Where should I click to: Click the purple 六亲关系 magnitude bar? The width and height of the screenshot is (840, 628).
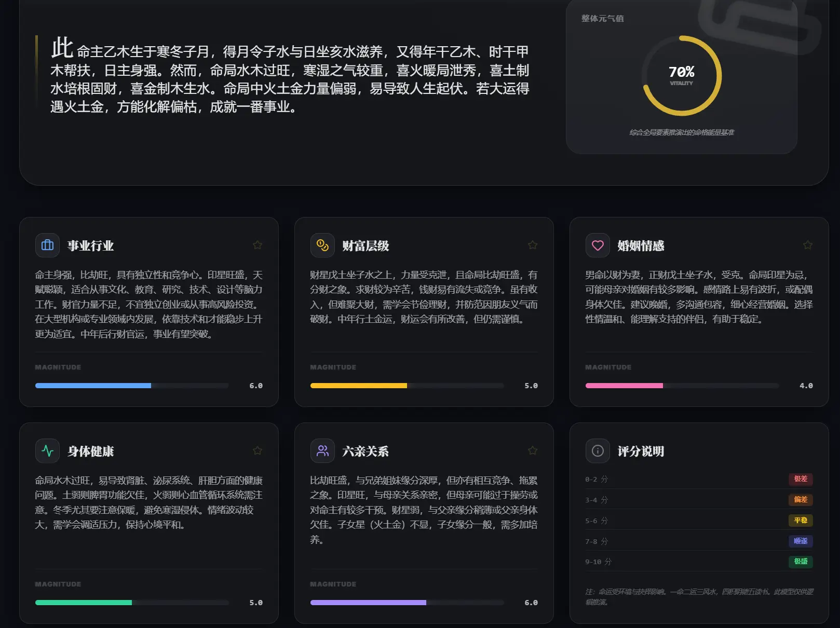coord(368,603)
